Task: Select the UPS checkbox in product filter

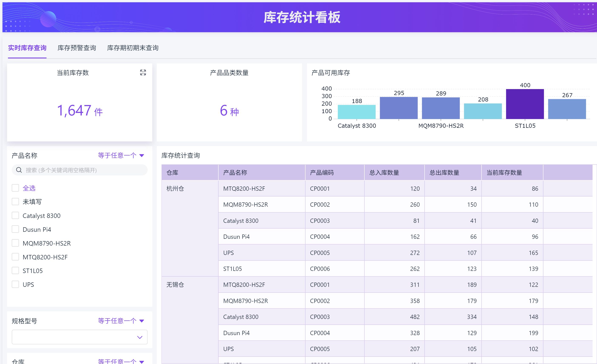Action: [x=16, y=284]
